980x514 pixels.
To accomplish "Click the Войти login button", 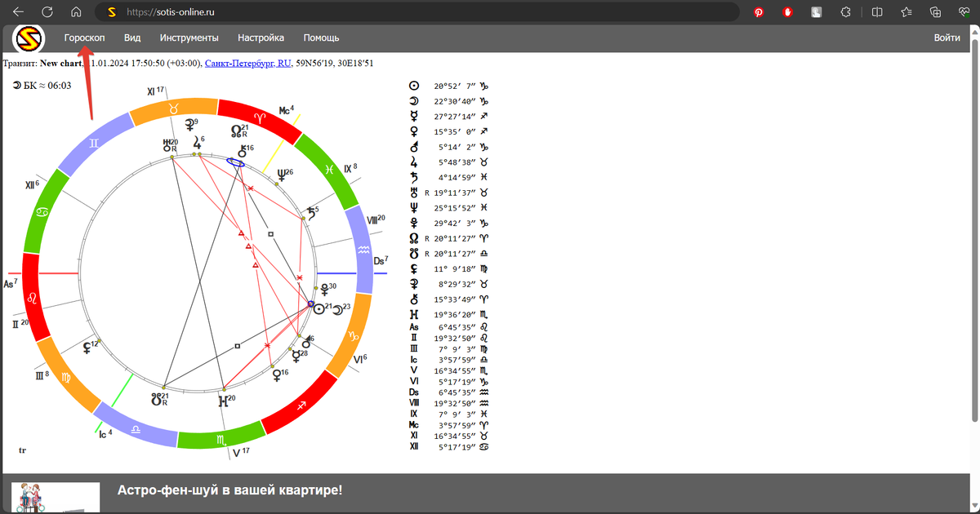I will (x=947, y=38).
